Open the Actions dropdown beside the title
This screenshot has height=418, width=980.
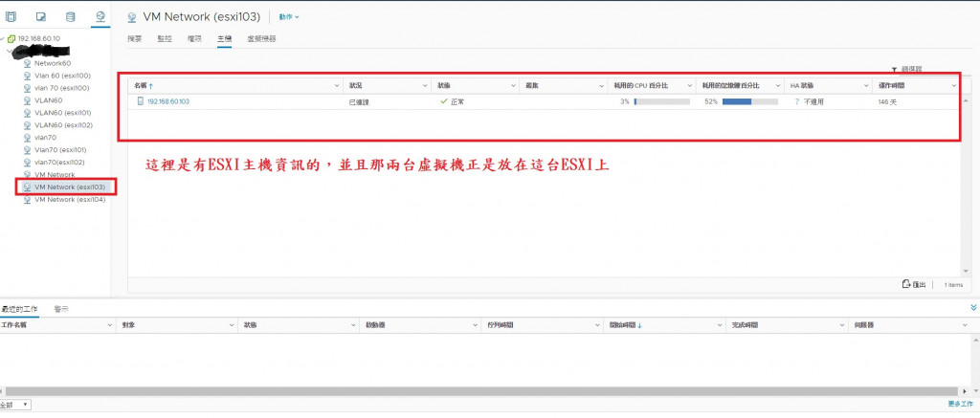[289, 17]
